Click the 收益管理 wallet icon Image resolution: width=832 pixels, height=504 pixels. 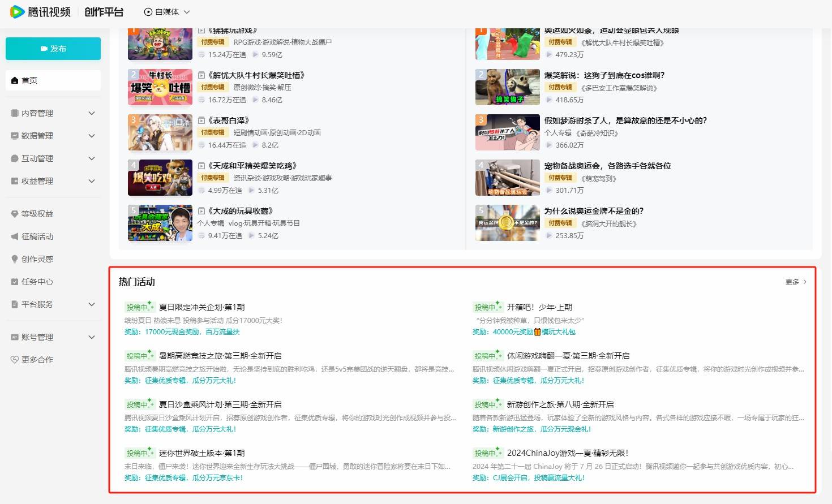click(15, 181)
